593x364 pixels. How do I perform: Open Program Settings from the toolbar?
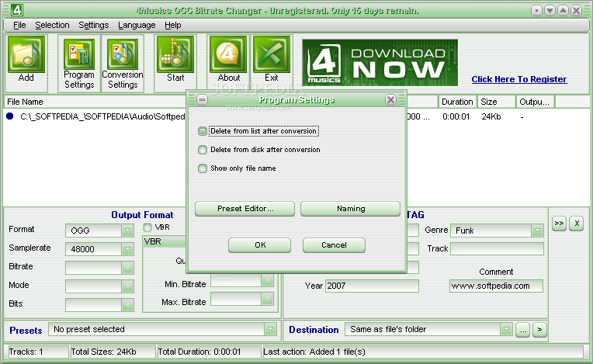pos(79,54)
